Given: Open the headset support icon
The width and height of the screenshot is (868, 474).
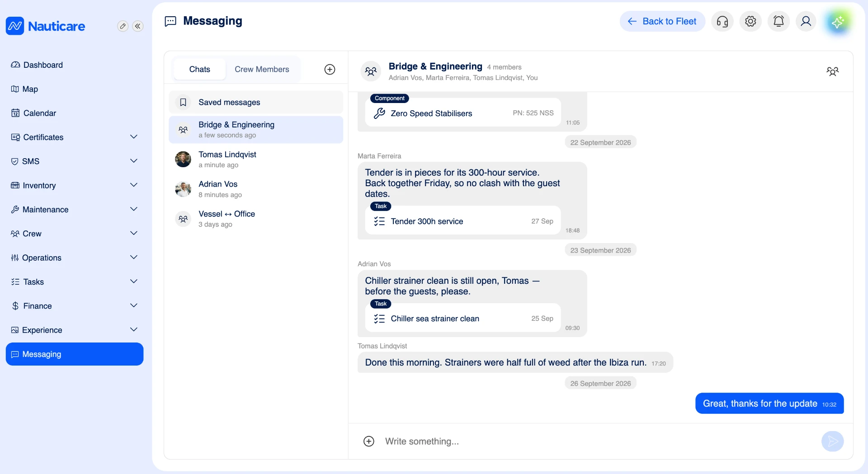Looking at the screenshot, I should point(722,21).
